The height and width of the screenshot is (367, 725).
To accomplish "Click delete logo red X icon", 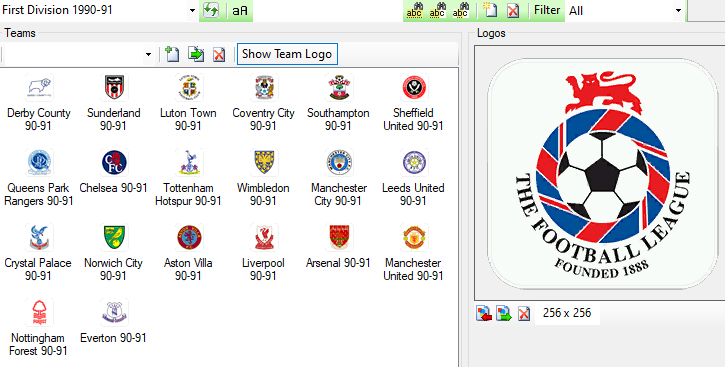I will click(x=524, y=314).
